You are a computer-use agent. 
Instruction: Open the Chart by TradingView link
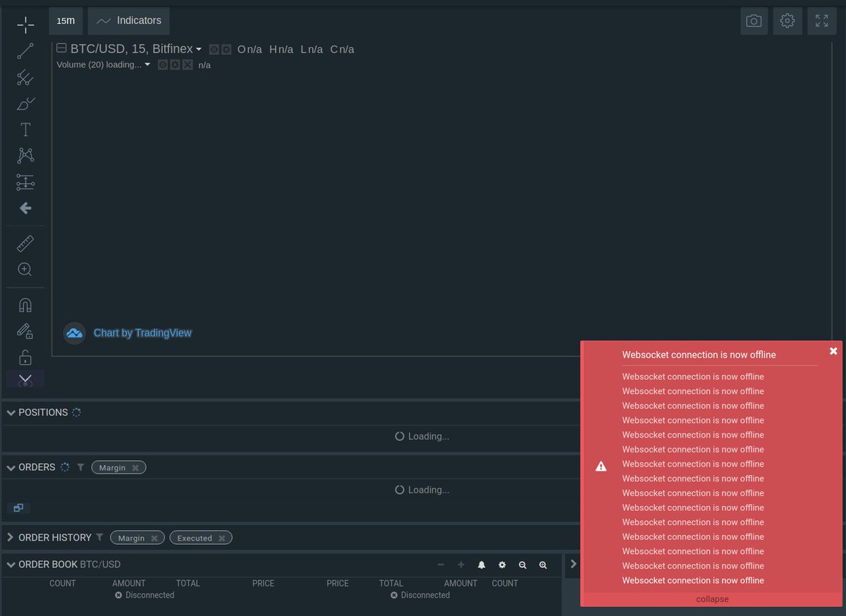[142, 333]
